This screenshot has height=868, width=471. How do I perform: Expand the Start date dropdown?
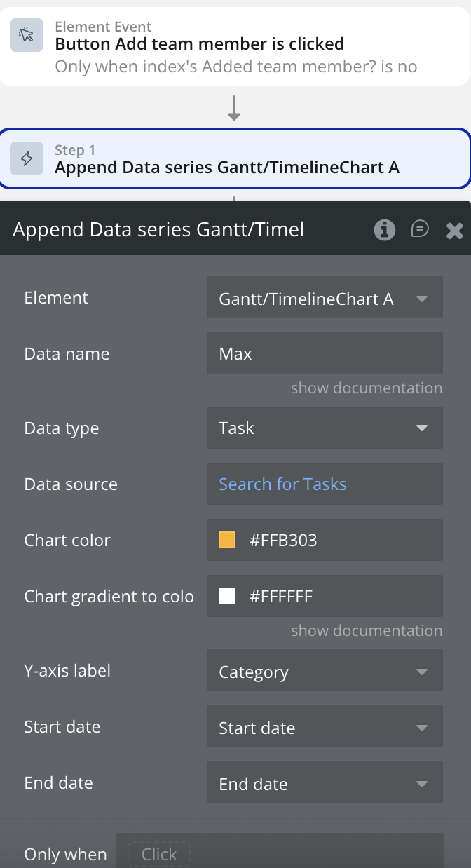[x=325, y=728]
